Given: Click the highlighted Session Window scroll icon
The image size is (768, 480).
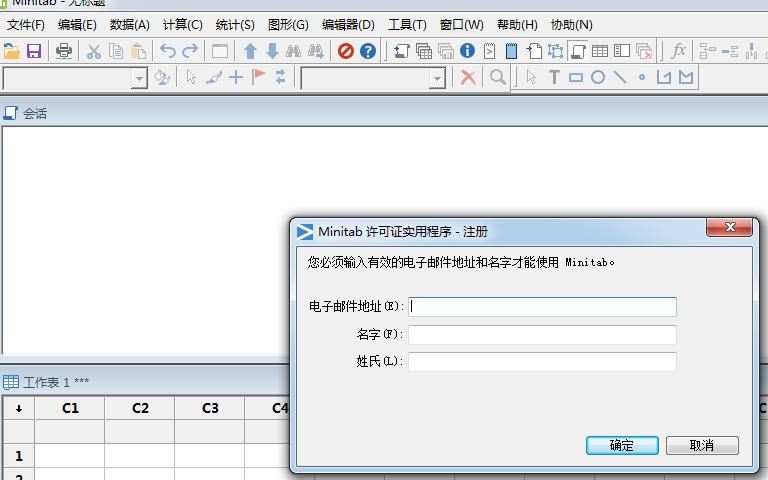Looking at the screenshot, I should (578, 51).
